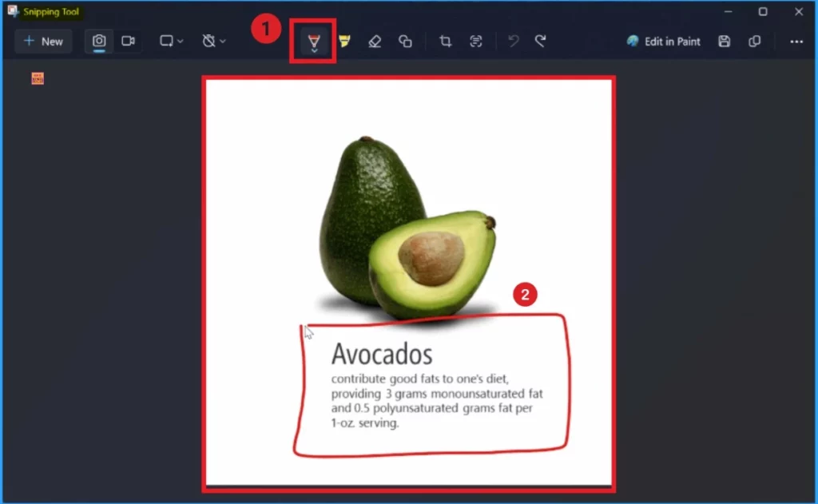Select the Eraser tool
The width and height of the screenshot is (818, 504).
coord(375,42)
